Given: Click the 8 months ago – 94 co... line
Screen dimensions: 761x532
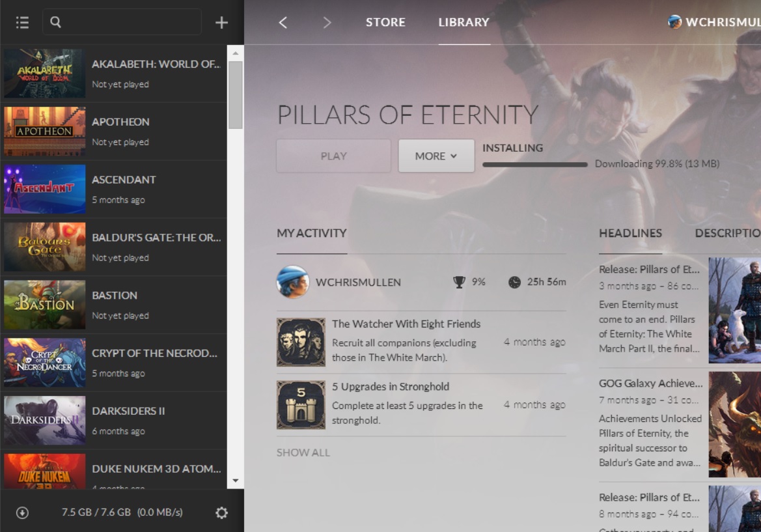Looking at the screenshot, I should 649,514.
